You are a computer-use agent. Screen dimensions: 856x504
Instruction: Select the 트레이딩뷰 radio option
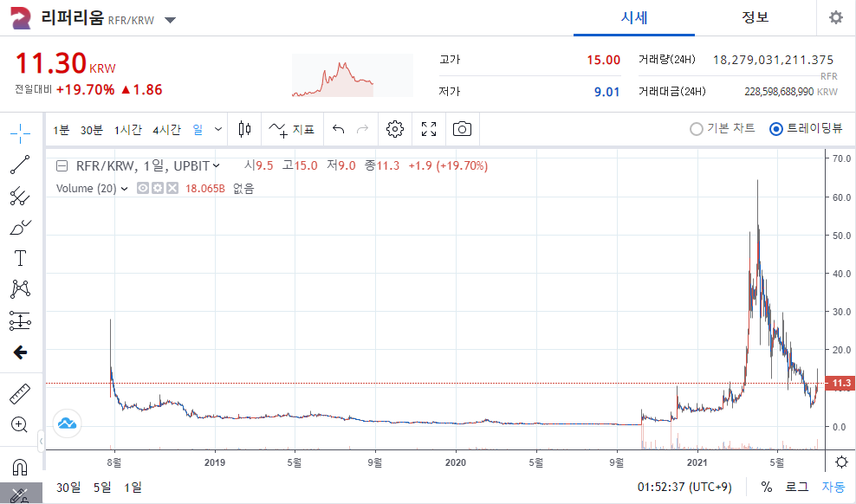coord(806,129)
